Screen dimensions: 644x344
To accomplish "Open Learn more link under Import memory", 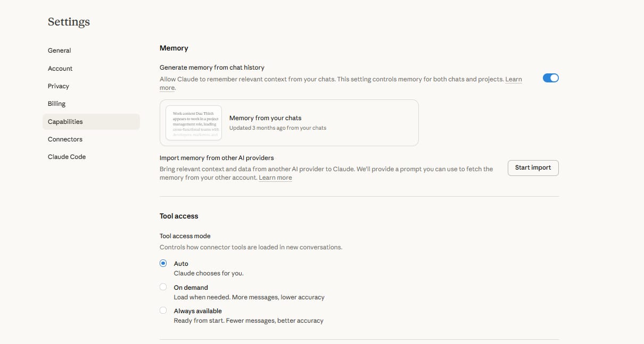I will tap(275, 178).
